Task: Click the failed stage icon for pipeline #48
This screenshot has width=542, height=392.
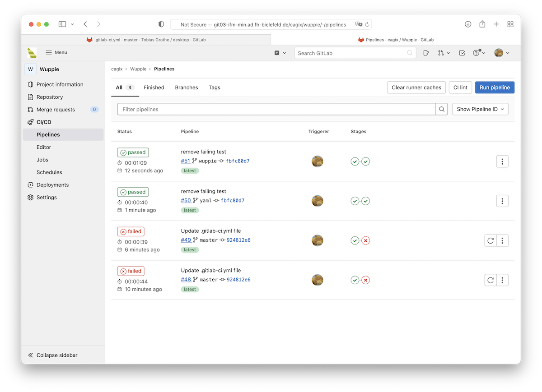Action: 366,280
